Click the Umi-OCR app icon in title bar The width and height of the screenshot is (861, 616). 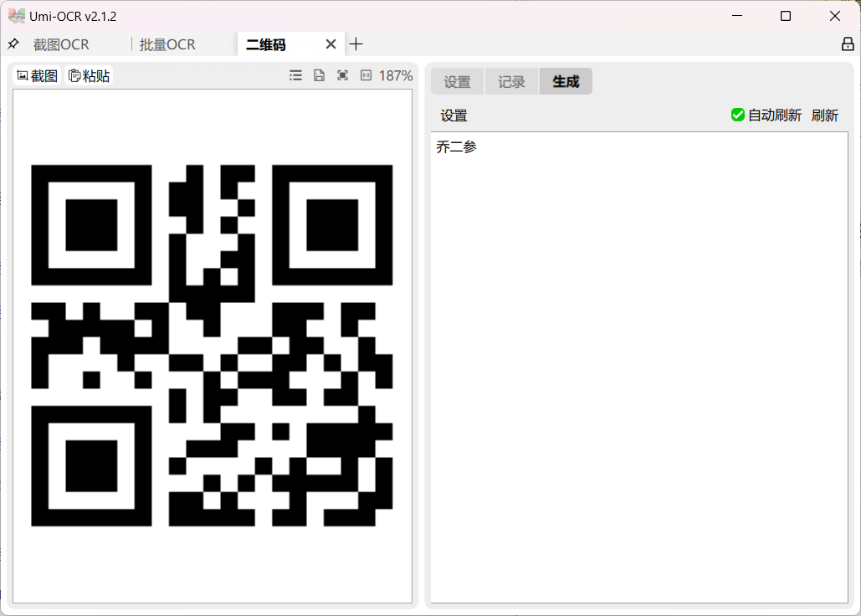tap(17, 16)
